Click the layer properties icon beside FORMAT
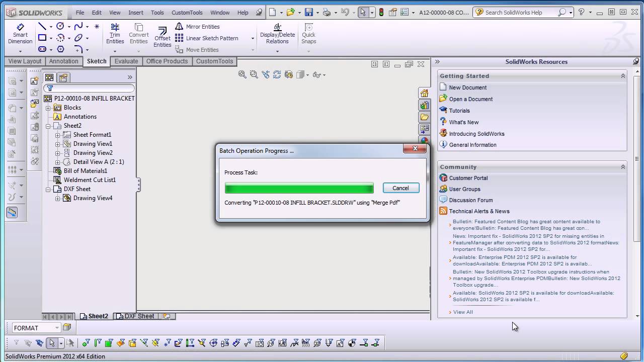Screen dimensions: 644x362 (67, 327)
